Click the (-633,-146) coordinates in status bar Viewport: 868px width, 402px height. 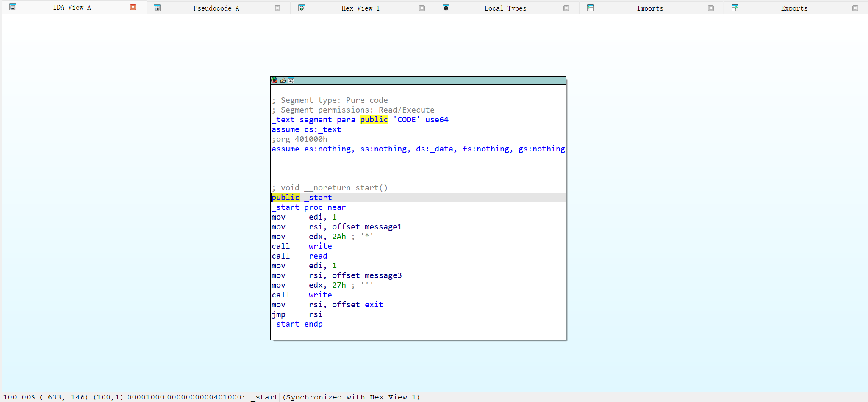pos(64,397)
